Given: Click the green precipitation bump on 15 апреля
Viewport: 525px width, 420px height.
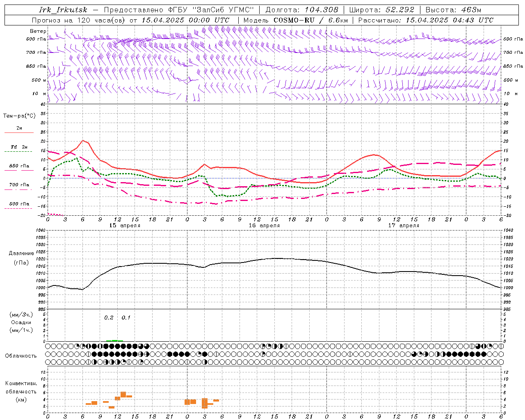Looking at the screenshot, I should click(114, 340).
